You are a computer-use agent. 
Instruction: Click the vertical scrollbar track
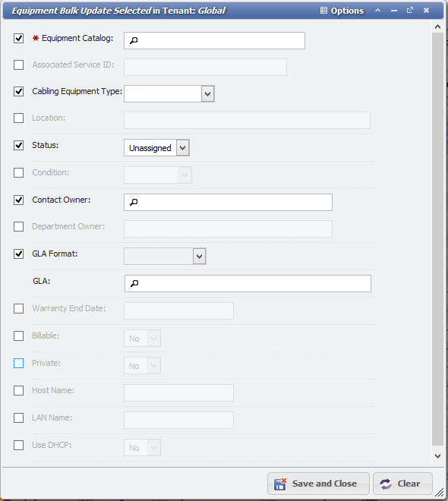pos(438,238)
